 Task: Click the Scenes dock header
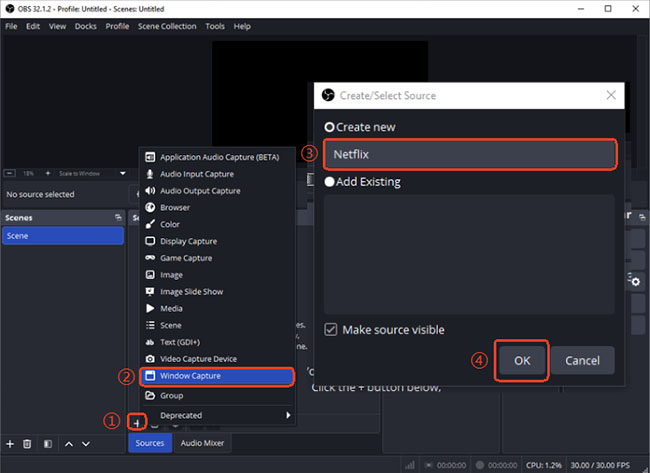63,217
